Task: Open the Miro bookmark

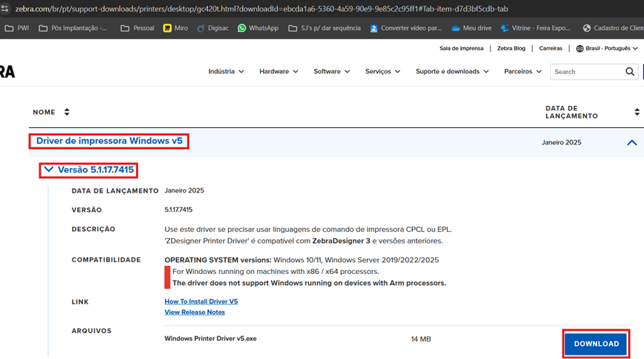Action: (x=175, y=28)
